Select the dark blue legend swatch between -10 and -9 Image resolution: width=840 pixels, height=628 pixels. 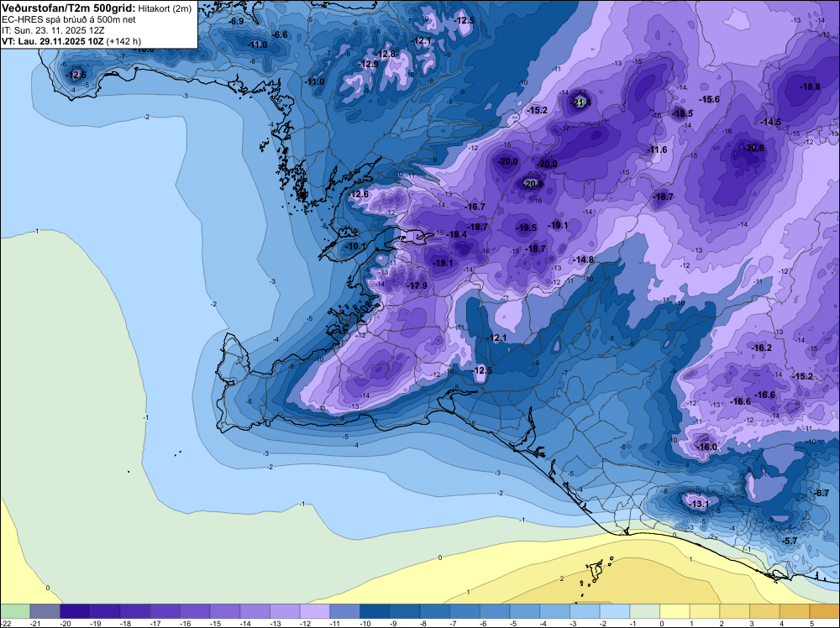point(375,611)
